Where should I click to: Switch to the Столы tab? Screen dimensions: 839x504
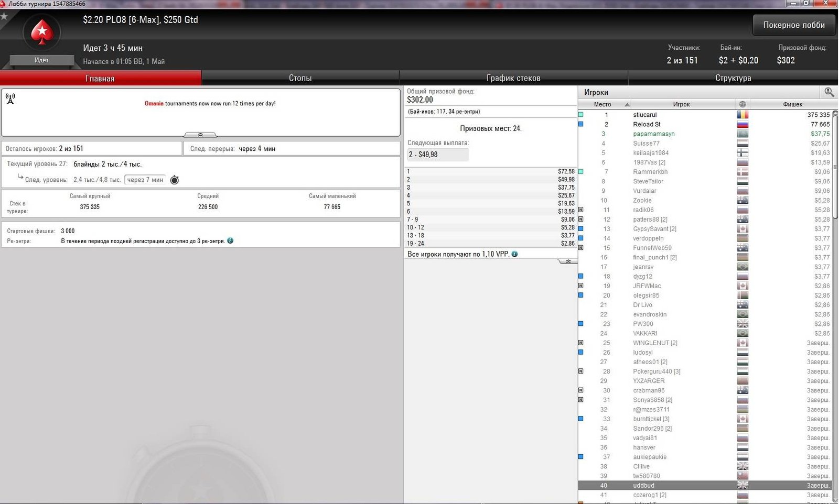pyautogui.click(x=300, y=78)
